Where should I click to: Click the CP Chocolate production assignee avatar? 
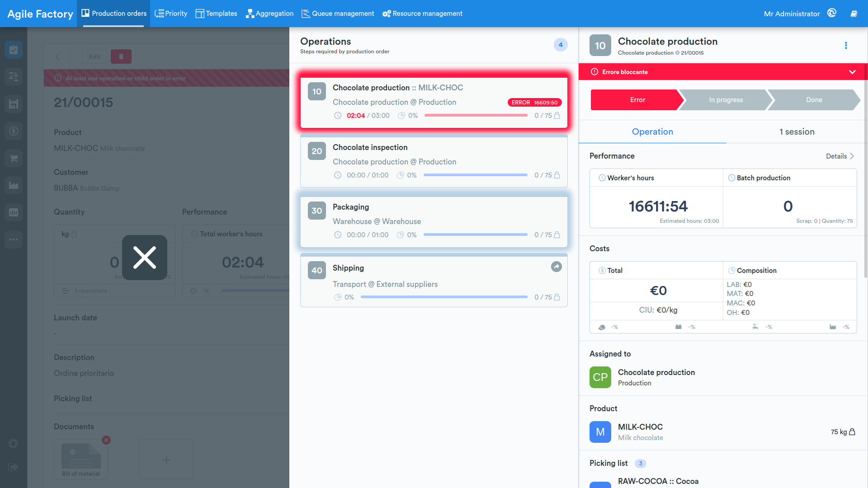(x=600, y=377)
